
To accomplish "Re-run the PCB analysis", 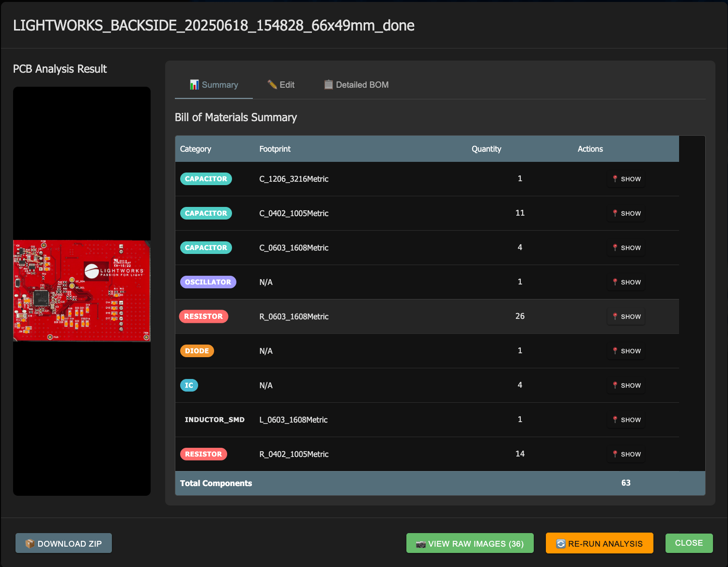I will [599, 543].
